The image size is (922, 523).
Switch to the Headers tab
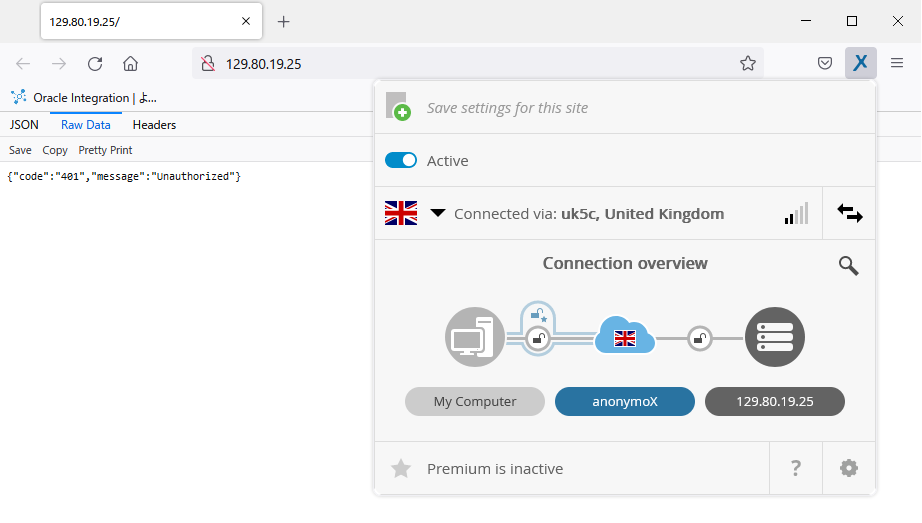(154, 125)
